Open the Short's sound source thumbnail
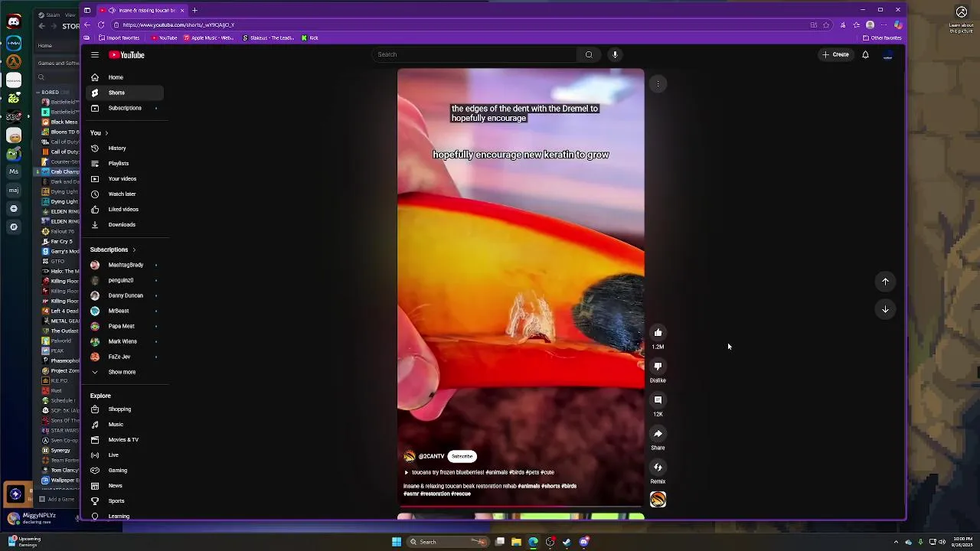 [x=658, y=499]
